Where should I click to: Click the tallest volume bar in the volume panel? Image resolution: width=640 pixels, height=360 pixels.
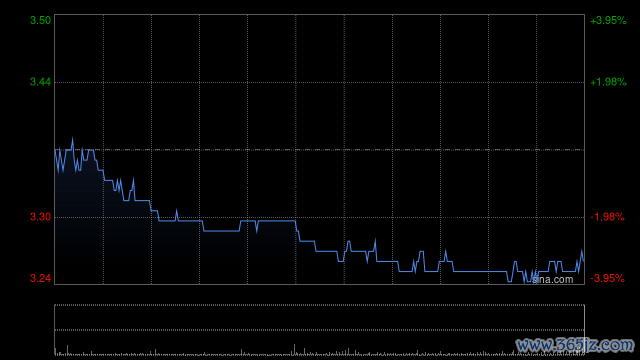pos(294,349)
